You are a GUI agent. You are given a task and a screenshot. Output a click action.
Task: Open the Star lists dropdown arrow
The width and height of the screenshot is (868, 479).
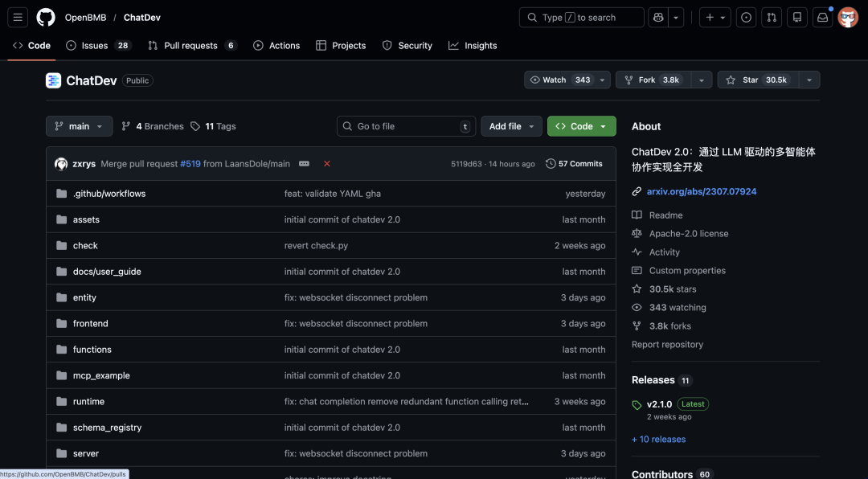point(809,80)
